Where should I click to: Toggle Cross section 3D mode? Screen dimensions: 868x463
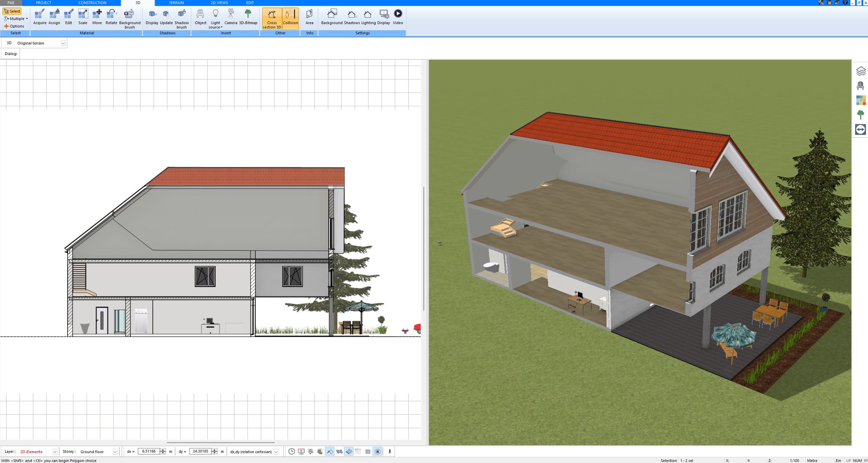(x=272, y=19)
